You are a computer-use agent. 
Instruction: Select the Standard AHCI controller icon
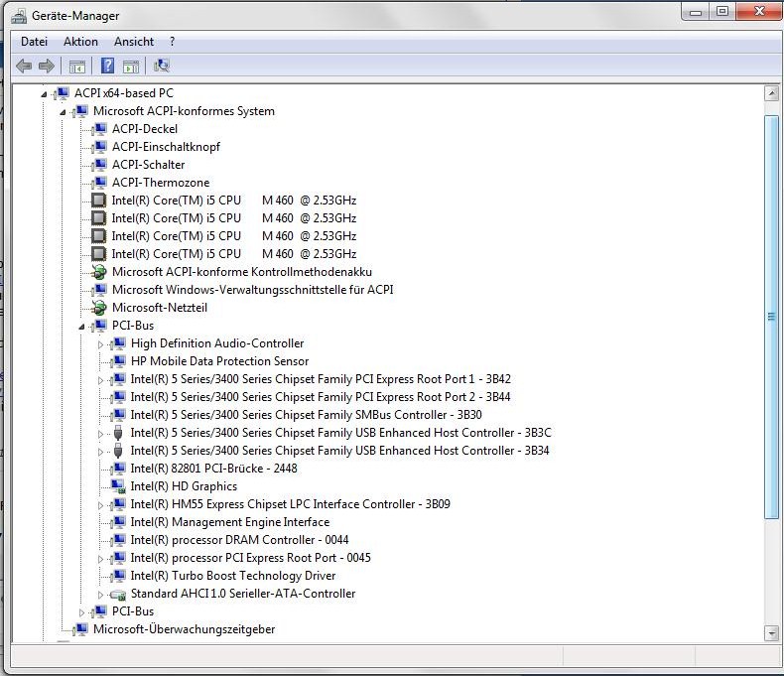pyautogui.click(x=118, y=594)
